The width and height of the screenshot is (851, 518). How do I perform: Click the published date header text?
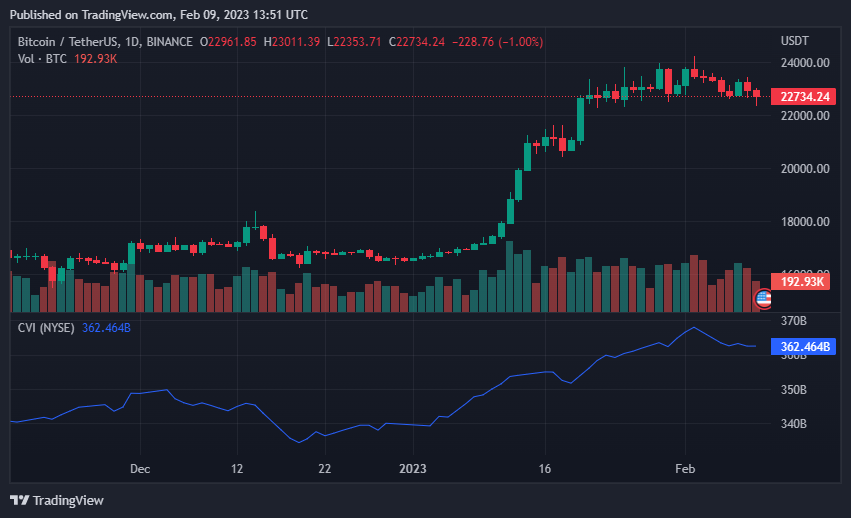158,15
